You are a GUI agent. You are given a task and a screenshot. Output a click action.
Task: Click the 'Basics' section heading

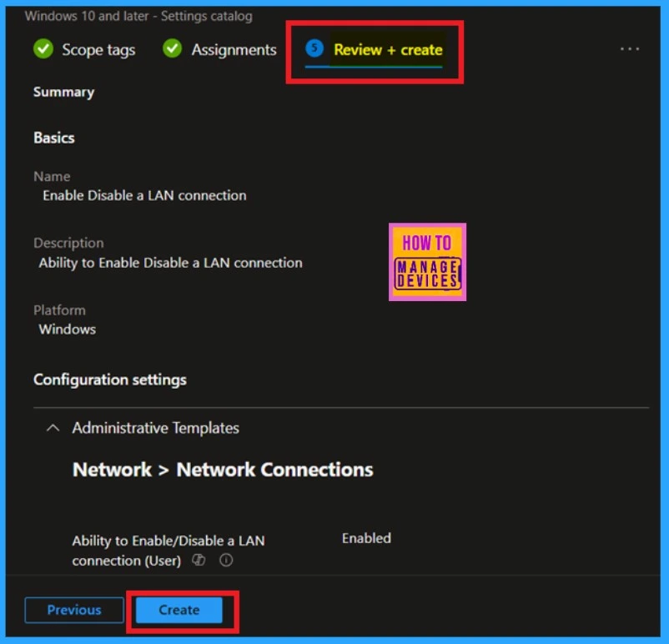point(54,138)
